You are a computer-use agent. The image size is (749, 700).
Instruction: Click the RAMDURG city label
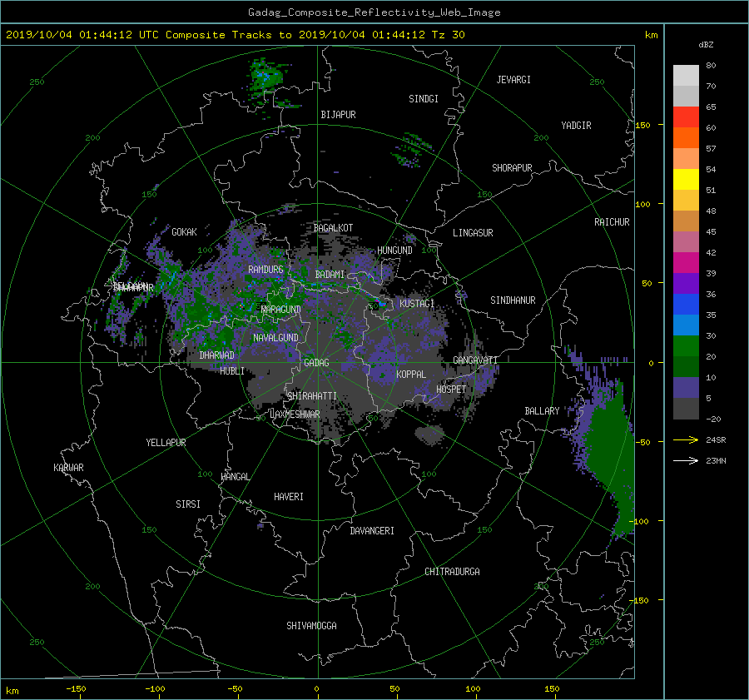265,270
